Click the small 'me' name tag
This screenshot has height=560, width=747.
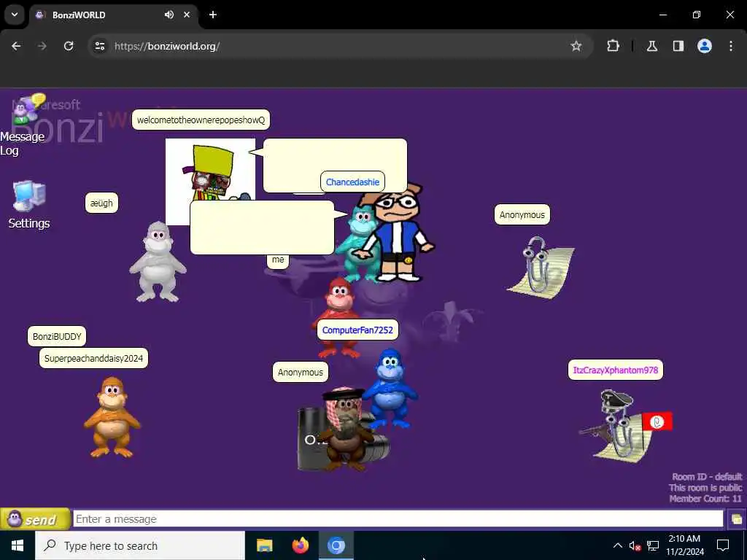point(278,260)
